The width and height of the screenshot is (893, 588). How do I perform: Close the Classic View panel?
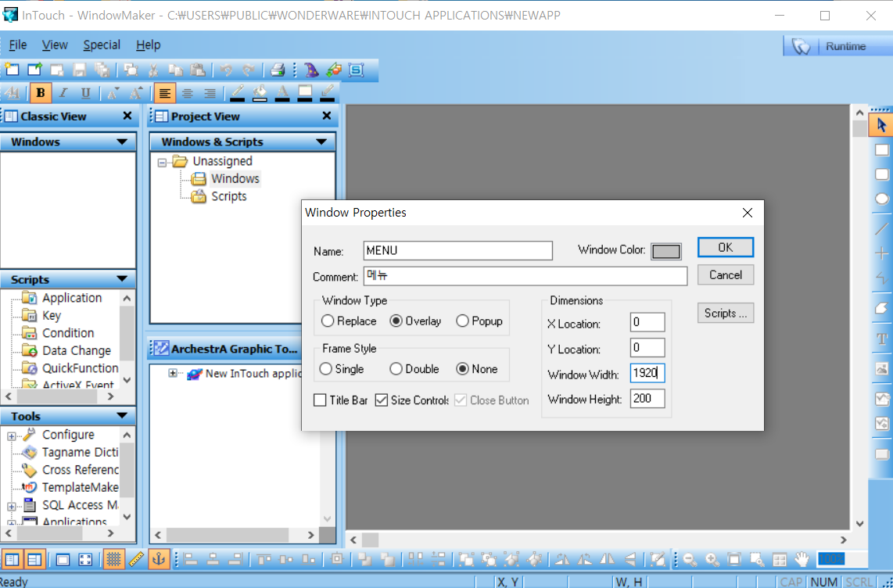[127, 117]
